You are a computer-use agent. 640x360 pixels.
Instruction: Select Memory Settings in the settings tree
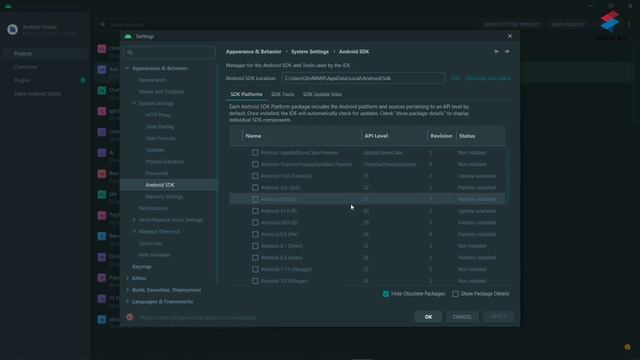[164, 197]
